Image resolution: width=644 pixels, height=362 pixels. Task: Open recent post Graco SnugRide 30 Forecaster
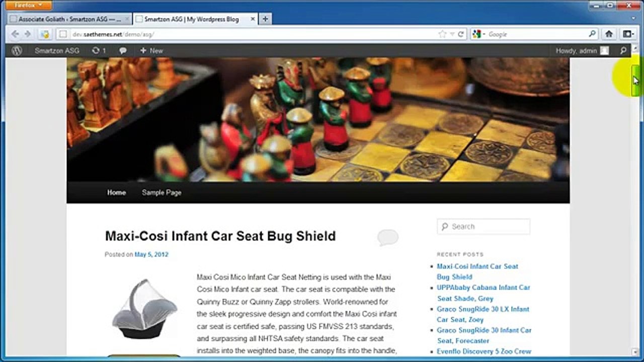coord(484,335)
